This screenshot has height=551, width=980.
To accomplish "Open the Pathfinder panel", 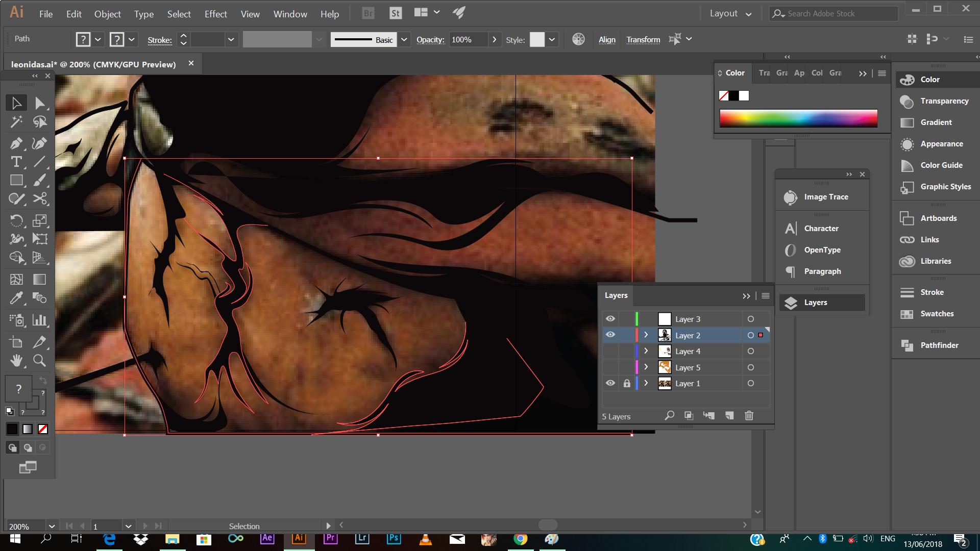I will [x=939, y=345].
